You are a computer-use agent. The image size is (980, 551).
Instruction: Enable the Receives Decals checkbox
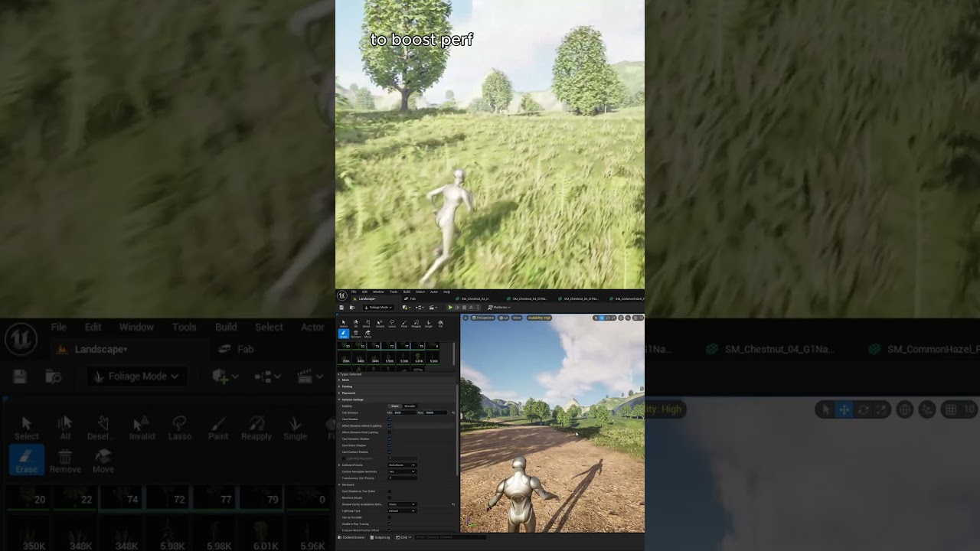390,497
